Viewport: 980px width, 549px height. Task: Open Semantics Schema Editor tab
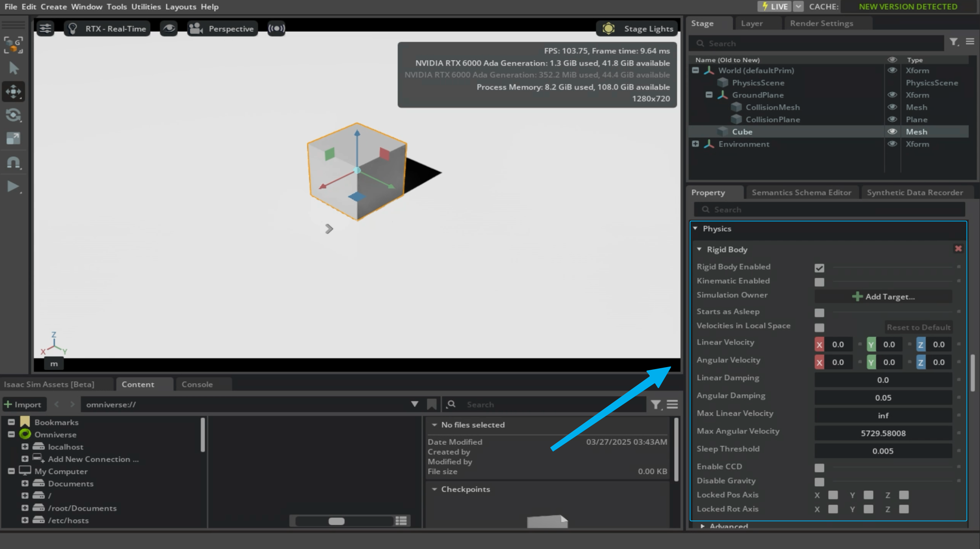point(801,192)
